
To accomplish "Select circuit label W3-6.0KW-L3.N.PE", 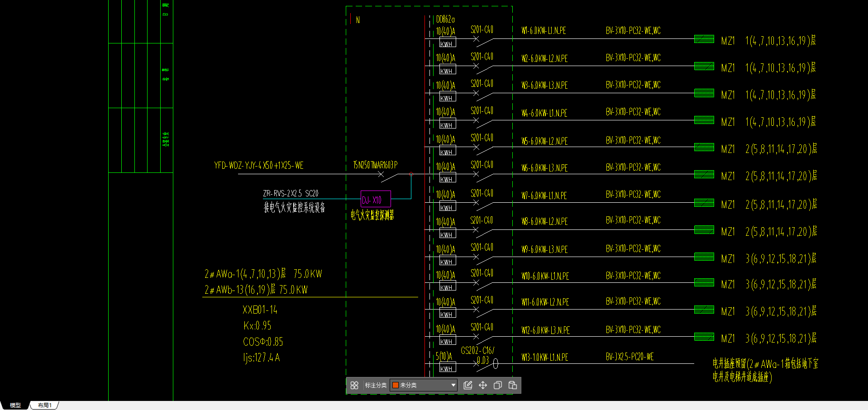I will [544, 86].
